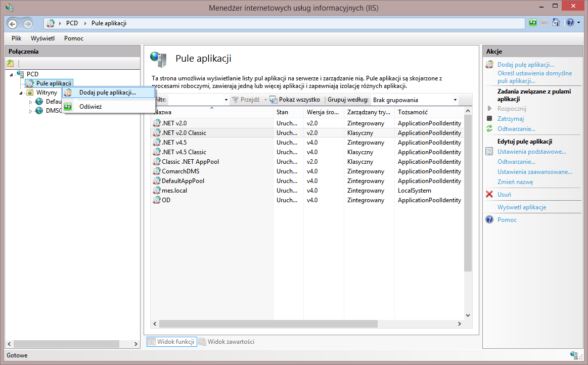
Task: Click the Połączenia pane horizontal scrollbar
Action: coord(66,344)
